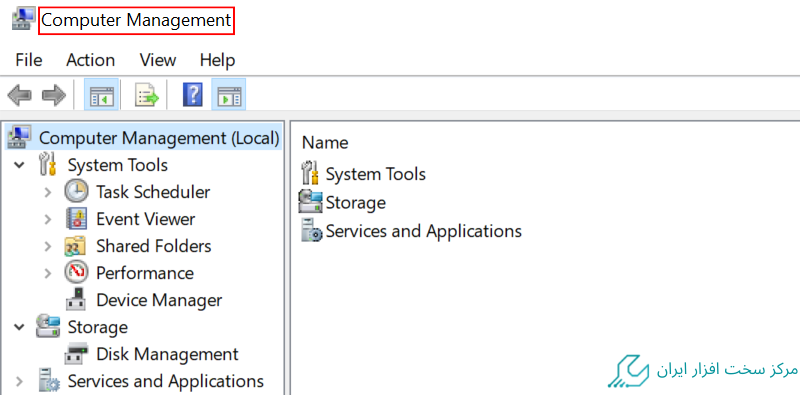Click the Device Manager icon
The width and height of the screenshot is (800, 395).
(x=77, y=300)
